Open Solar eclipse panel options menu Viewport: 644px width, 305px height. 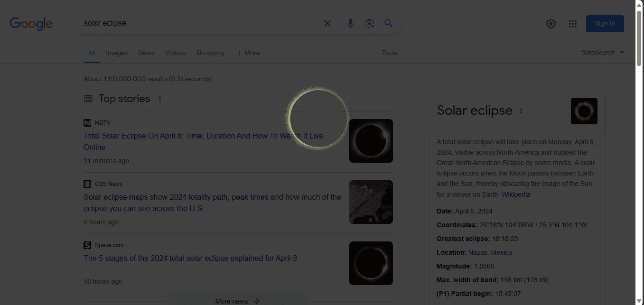click(x=521, y=111)
